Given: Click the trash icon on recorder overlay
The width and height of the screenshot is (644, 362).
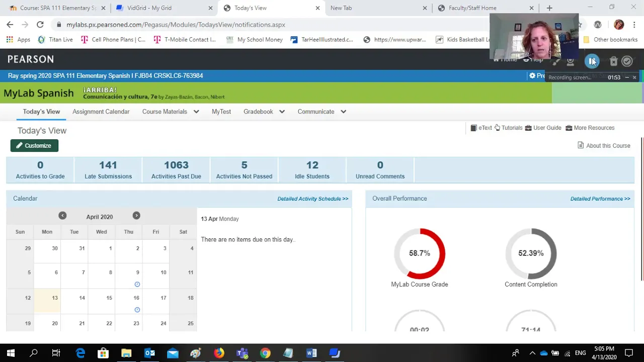Looking at the screenshot, I should point(613,61).
